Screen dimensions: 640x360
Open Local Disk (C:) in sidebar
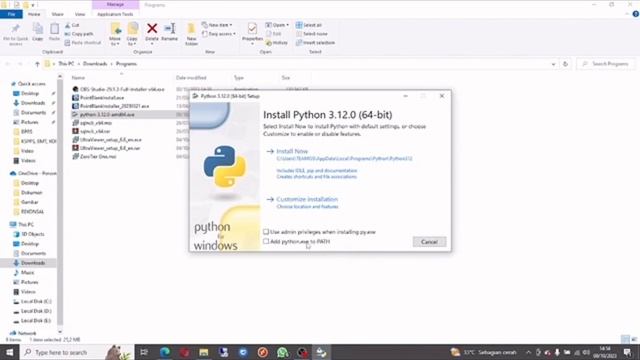click(x=36, y=302)
